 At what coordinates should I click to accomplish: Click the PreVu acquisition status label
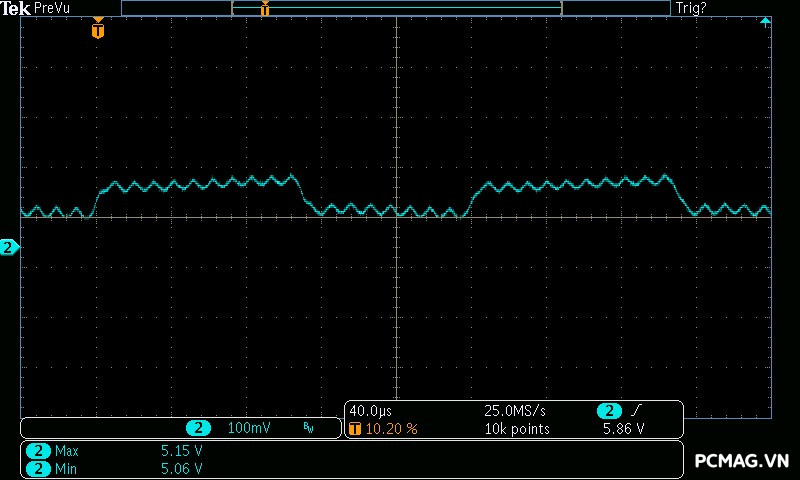(51, 8)
